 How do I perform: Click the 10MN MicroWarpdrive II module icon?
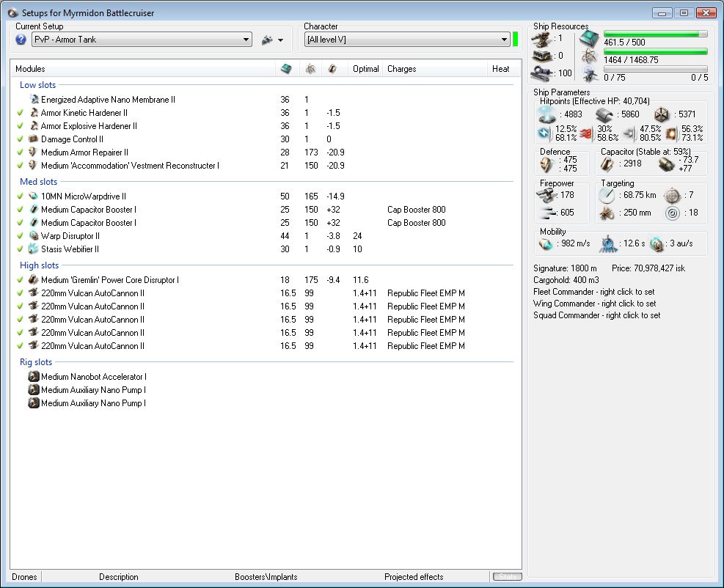tap(34, 196)
